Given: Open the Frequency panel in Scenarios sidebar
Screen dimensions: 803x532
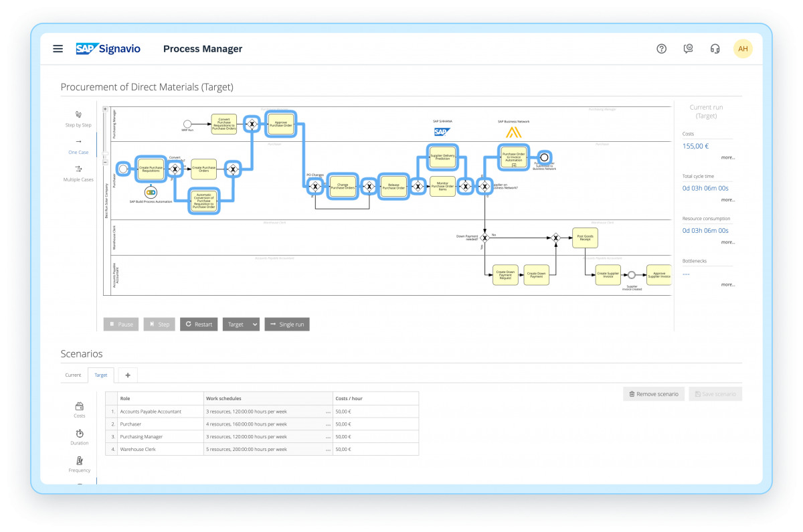Looking at the screenshot, I should tap(80, 465).
